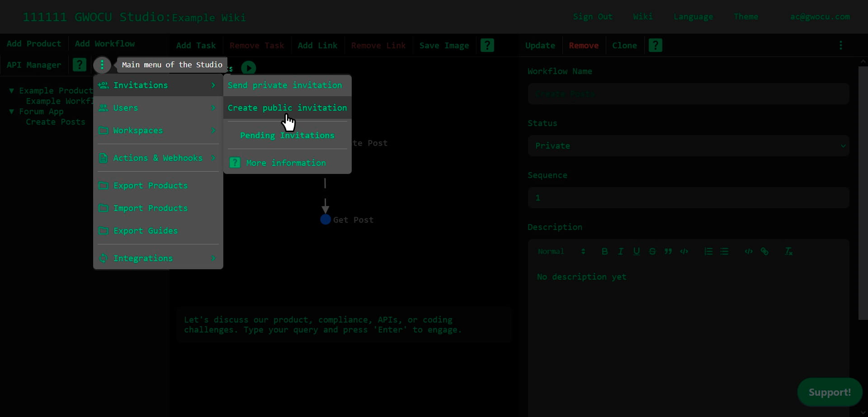Screen dimensions: 868x417
Task: Click the Add Link button
Action: (317, 45)
